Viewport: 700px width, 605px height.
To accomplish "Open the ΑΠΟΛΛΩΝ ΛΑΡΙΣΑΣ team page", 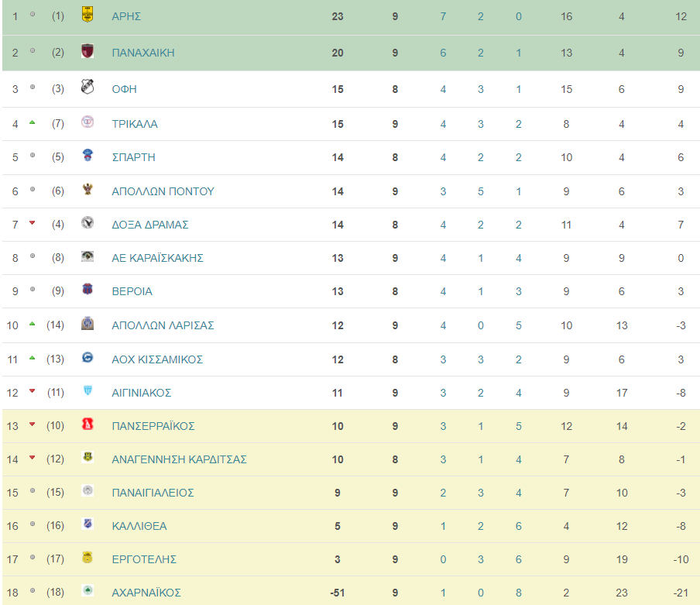I will point(163,325).
